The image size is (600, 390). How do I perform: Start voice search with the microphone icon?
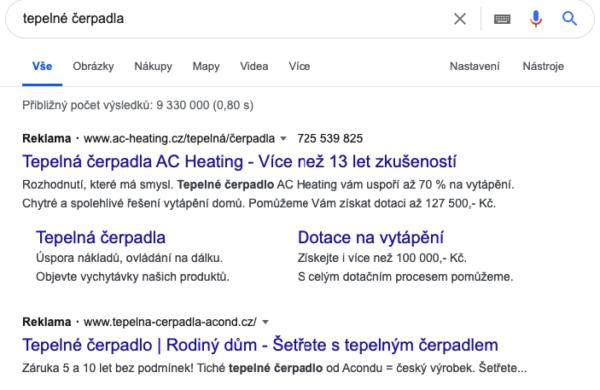tap(536, 18)
